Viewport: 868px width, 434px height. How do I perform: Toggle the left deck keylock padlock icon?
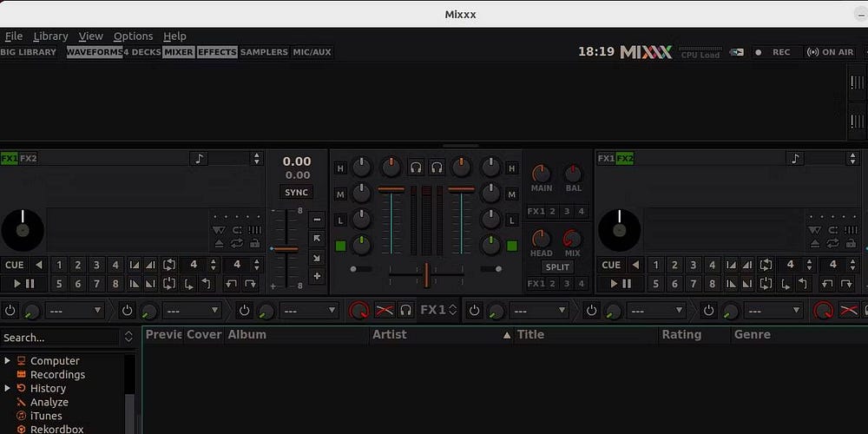click(254, 243)
